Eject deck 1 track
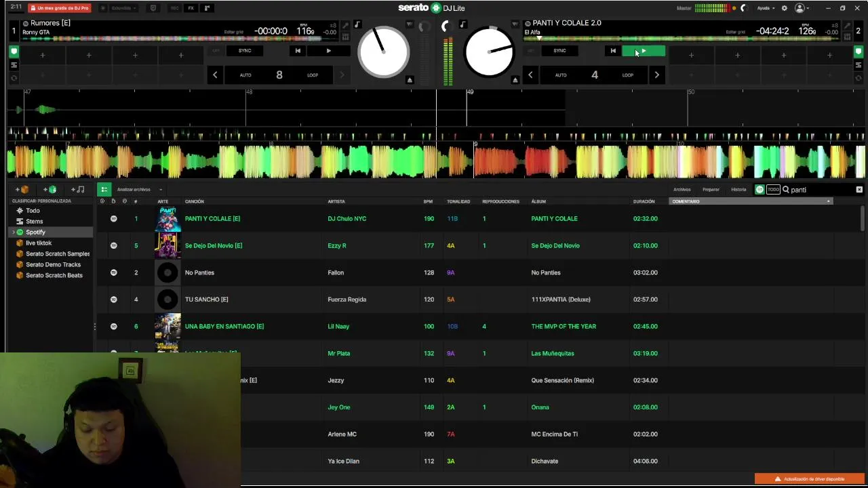This screenshot has height=488, width=868. pyautogui.click(x=410, y=80)
